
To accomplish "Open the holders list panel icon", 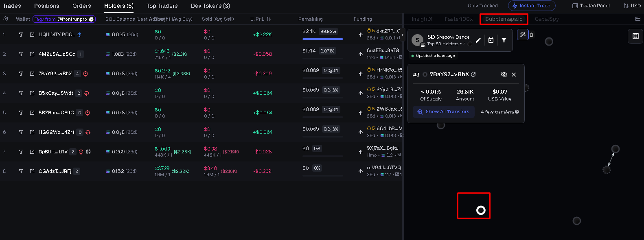I will tap(635, 36).
